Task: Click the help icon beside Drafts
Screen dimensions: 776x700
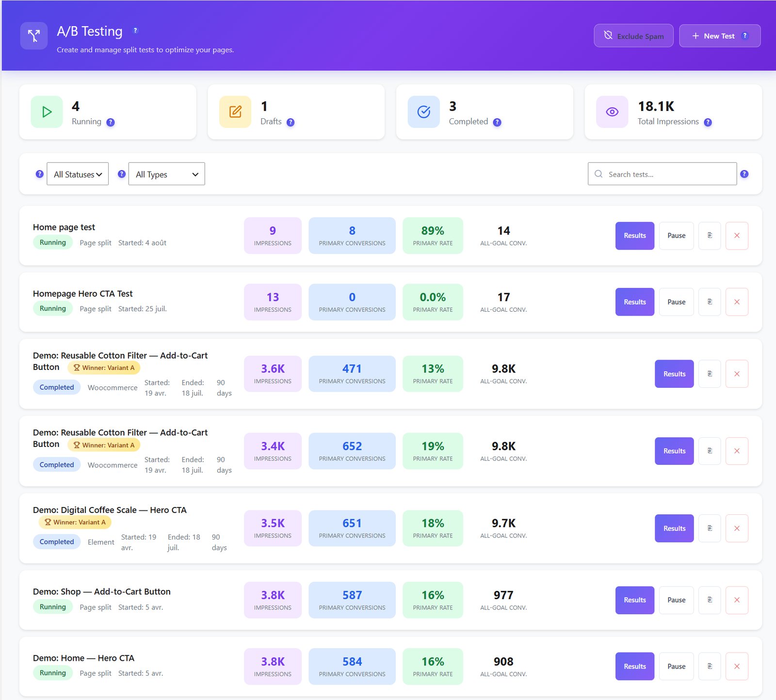Action: (x=291, y=122)
